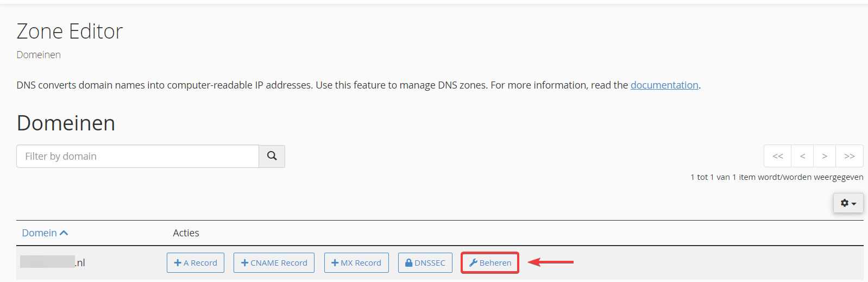Viewport: 868px width, 282px height.
Task: Open the gear settings dropdown
Action: point(848,203)
